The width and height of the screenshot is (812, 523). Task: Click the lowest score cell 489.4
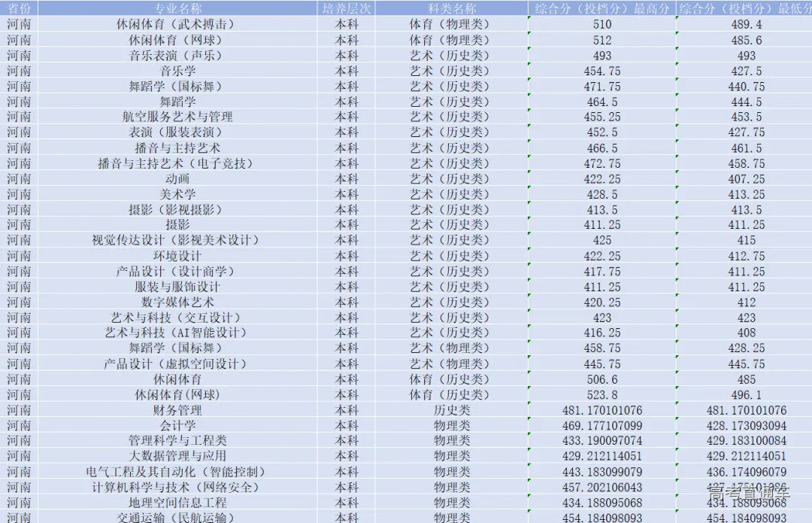pos(747,24)
